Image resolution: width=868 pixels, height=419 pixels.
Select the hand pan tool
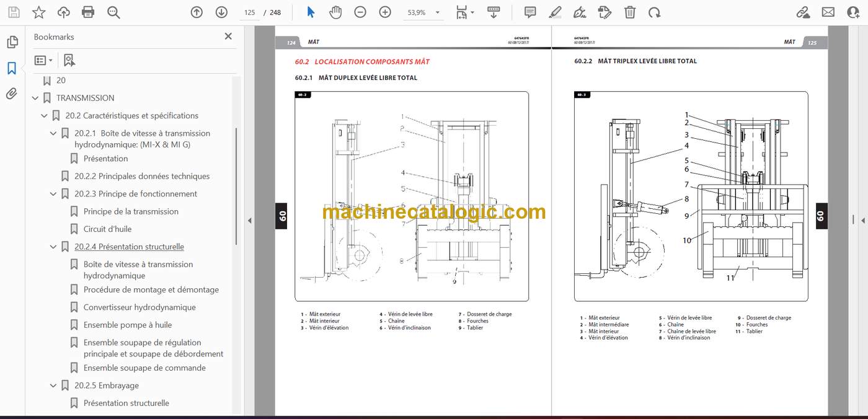click(x=335, y=12)
